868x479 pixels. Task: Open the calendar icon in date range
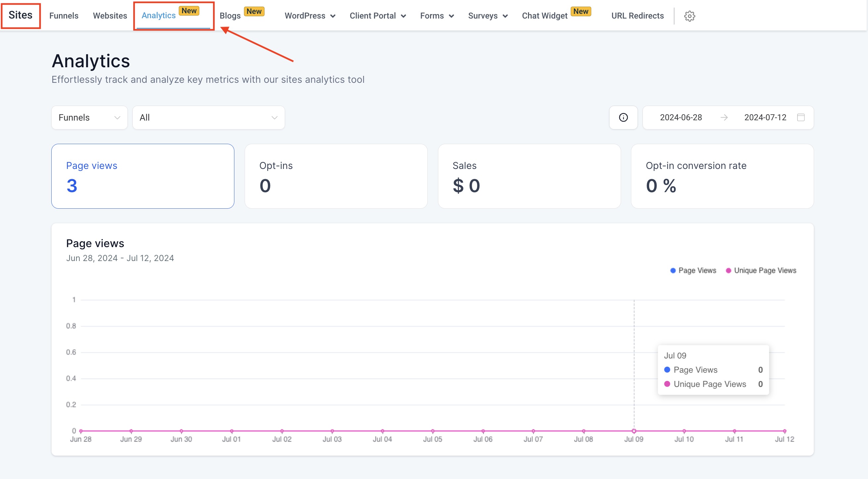coord(800,117)
